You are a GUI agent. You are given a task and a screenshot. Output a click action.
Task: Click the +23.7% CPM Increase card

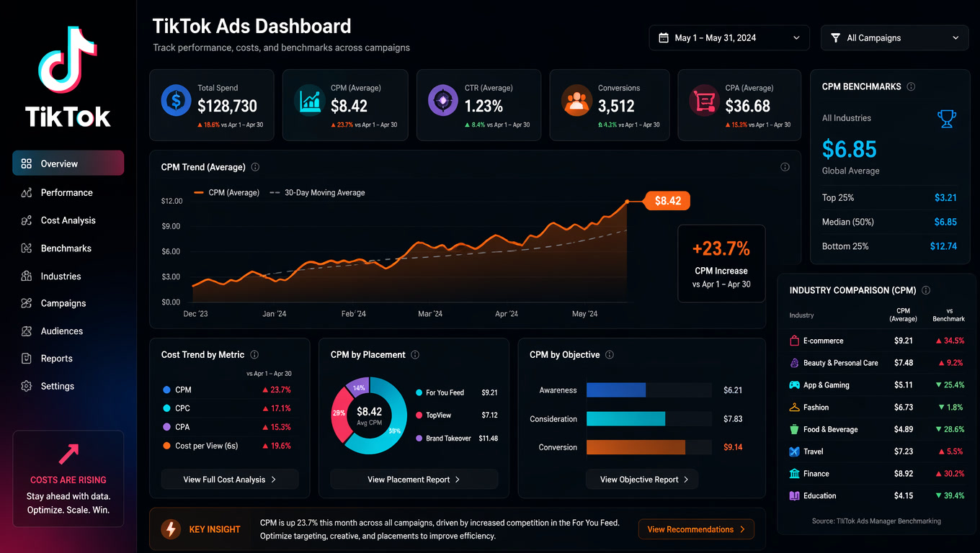tap(721, 263)
